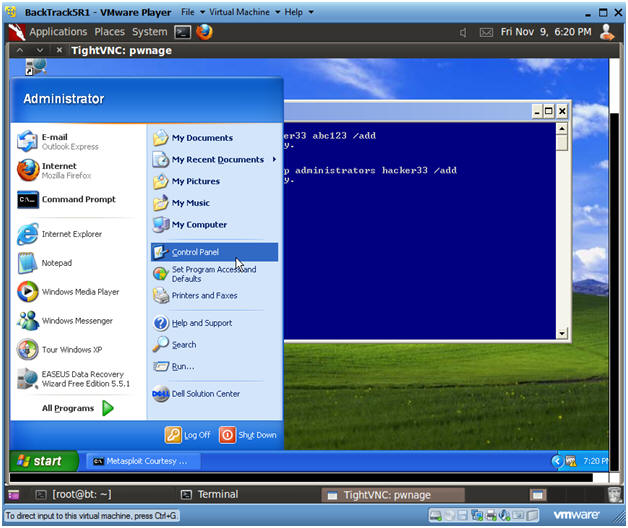Open EASEUS Data Recovery Wizard

click(74, 379)
